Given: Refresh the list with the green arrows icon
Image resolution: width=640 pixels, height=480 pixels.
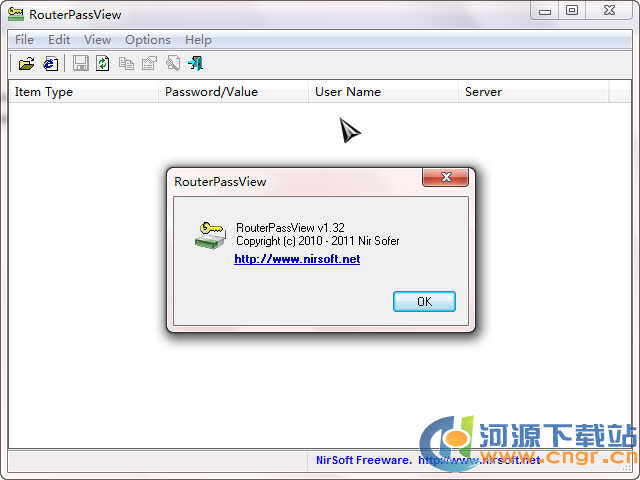Looking at the screenshot, I should (102, 64).
